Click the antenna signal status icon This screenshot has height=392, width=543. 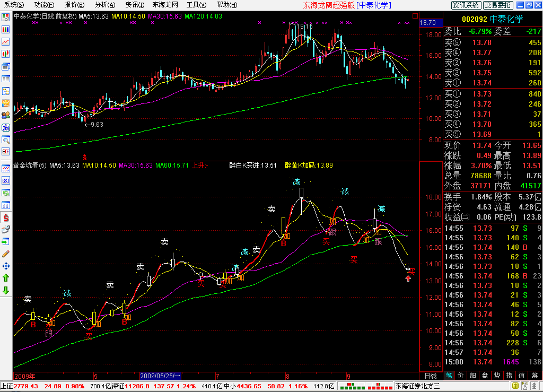tap(525, 386)
